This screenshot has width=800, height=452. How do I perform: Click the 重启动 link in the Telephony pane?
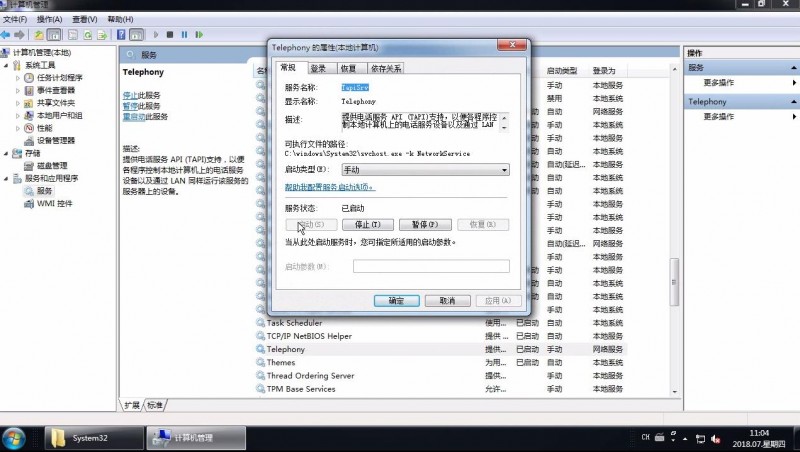coord(134,117)
